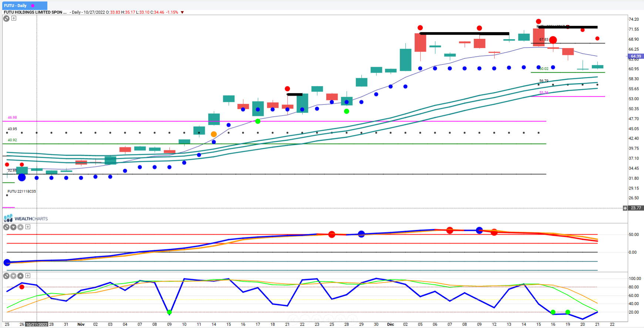
Task: Click the 50.00 oscillator axis label
Action: pos(633,235)
